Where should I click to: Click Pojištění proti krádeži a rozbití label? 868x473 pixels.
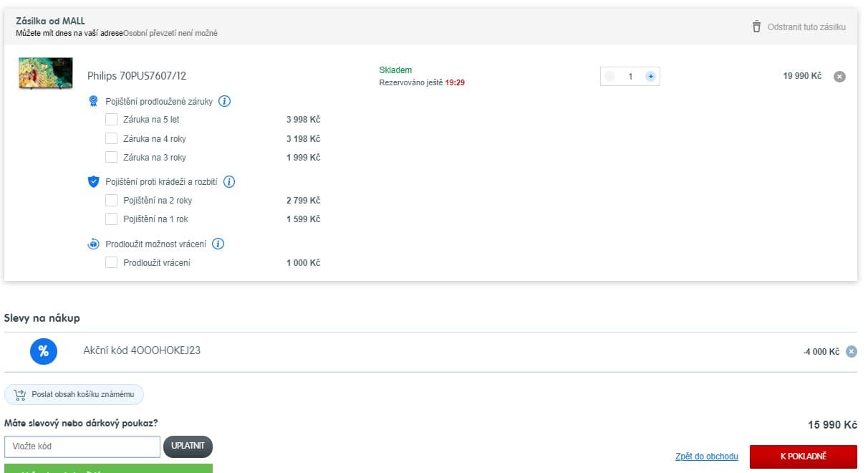[x=162, y=182]
